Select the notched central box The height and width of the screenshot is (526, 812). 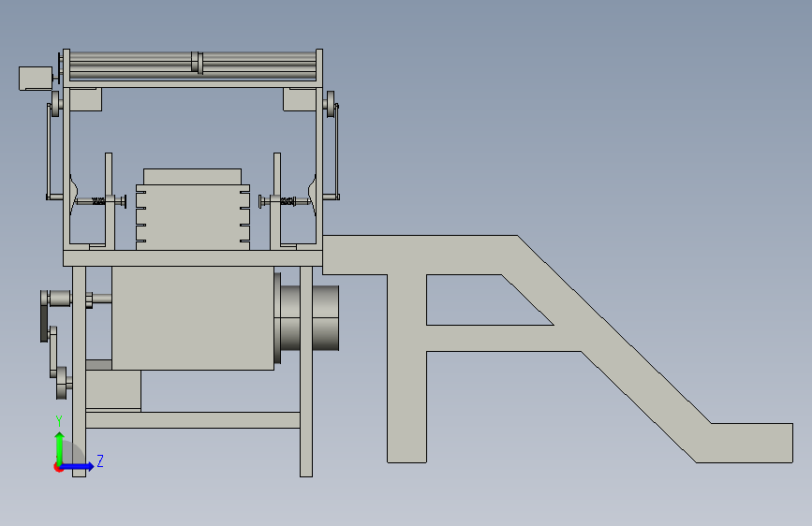(x=193, y=217)
